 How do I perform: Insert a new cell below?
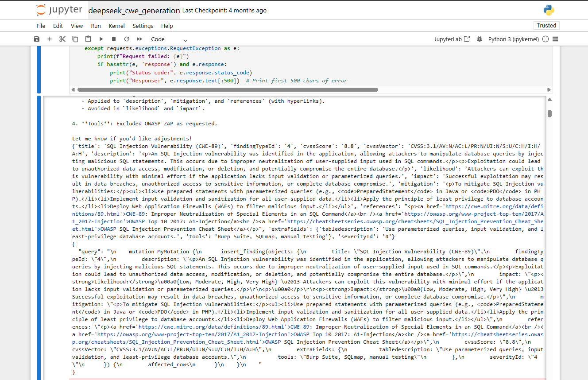click(50, 39)
